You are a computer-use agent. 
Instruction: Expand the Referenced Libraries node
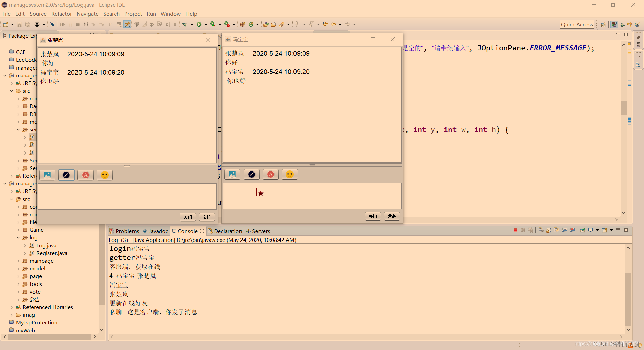12,307
